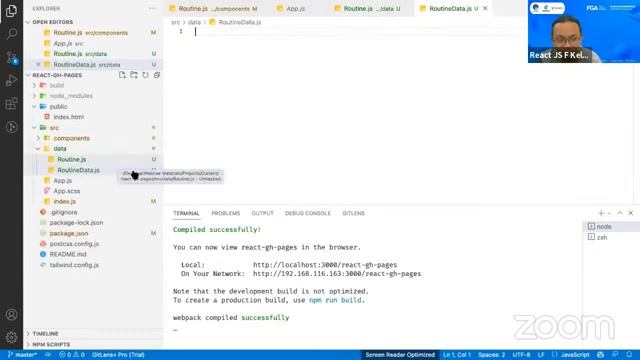Viewport: 640px width, 360px height.
Task: Close the RoutineData.js editor tab
Action: (x=485, y=8)
